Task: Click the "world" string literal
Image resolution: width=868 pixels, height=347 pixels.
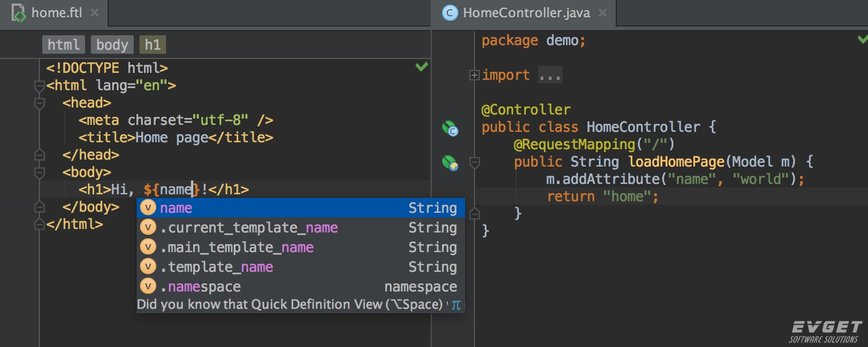Action: tap(760, 179)
